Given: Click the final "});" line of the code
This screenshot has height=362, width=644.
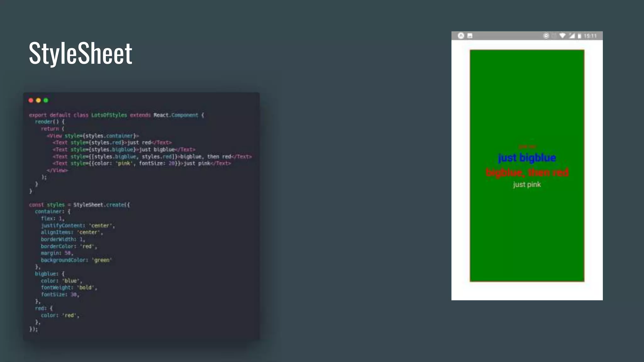Looking at the screenshot, I should 33,329.
